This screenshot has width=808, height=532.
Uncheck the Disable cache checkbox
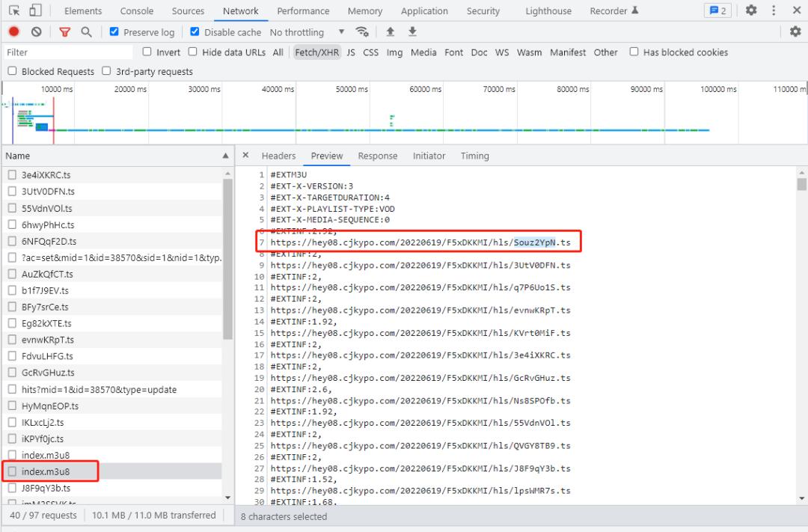tap(195, 32)
